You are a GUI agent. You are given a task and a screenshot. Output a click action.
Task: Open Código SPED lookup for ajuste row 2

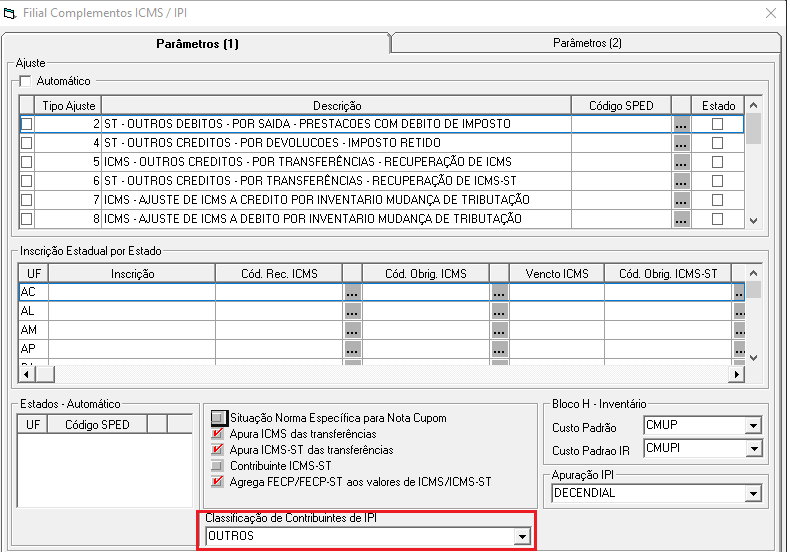tap(681, 124)
